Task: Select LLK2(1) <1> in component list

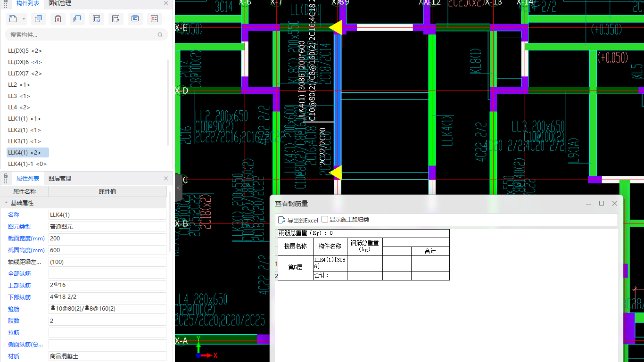Action: click(x=25, y=130)
